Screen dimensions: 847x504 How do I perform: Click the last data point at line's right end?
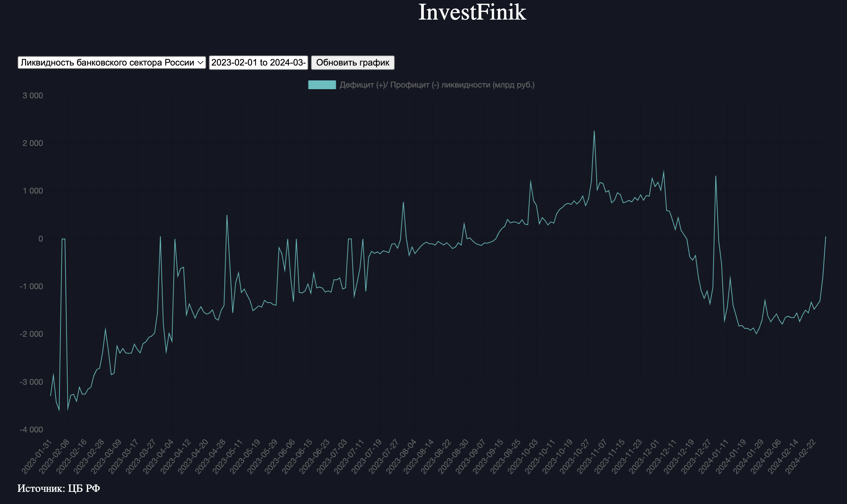click(x=825, y=237)
